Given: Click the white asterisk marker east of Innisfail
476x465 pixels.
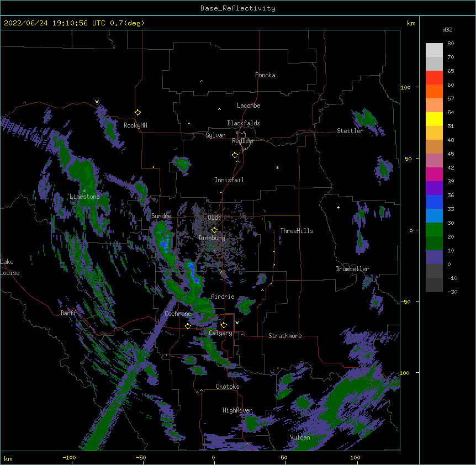Looking at the screenshot, I should coord(277,167).
